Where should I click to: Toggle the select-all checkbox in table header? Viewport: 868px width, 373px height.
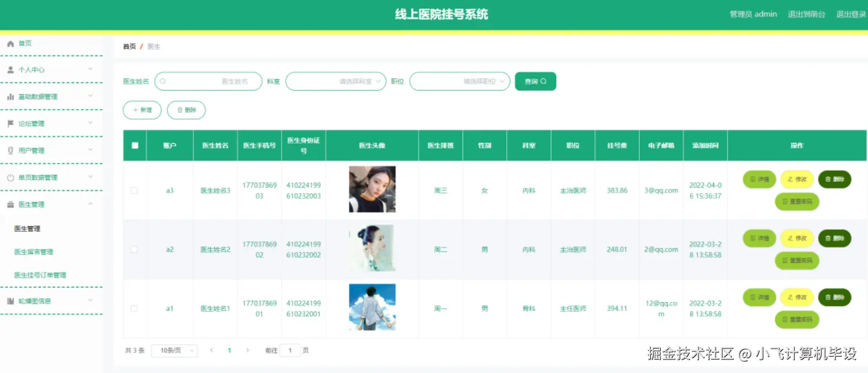135,145
